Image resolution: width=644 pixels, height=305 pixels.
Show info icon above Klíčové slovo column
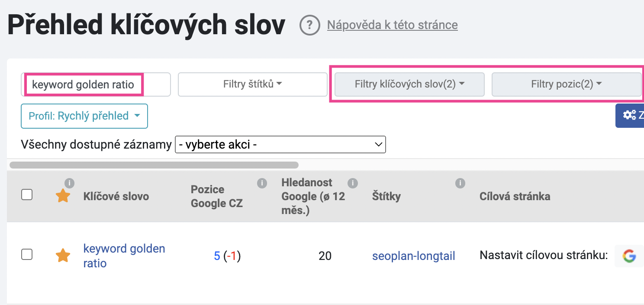[69, 183]
